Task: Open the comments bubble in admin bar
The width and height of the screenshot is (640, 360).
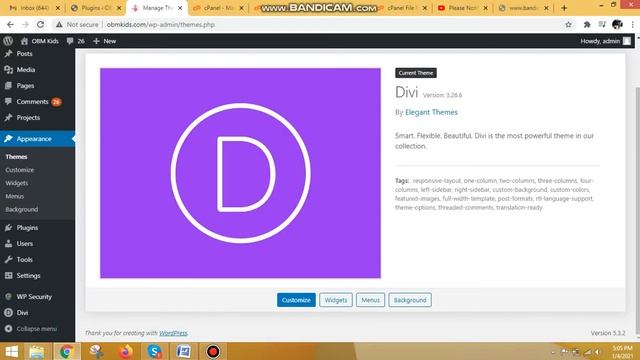Action: [76, 41]
